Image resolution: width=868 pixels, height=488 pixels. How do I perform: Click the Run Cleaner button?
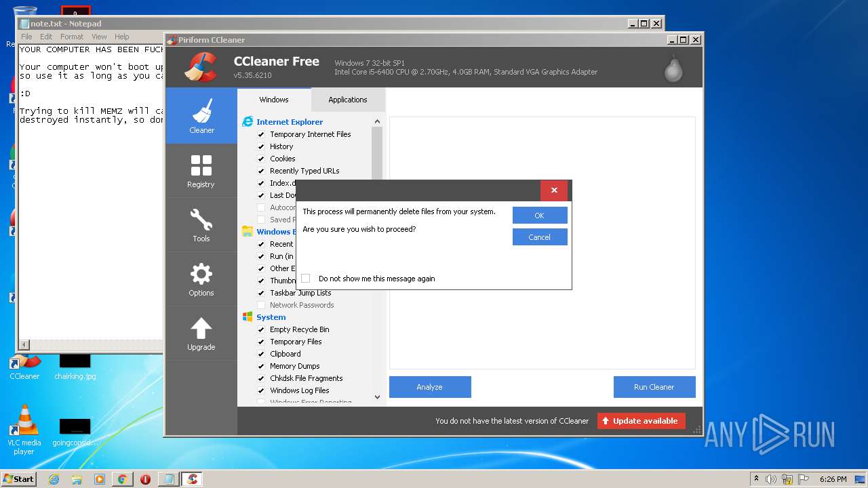(654, 387)
